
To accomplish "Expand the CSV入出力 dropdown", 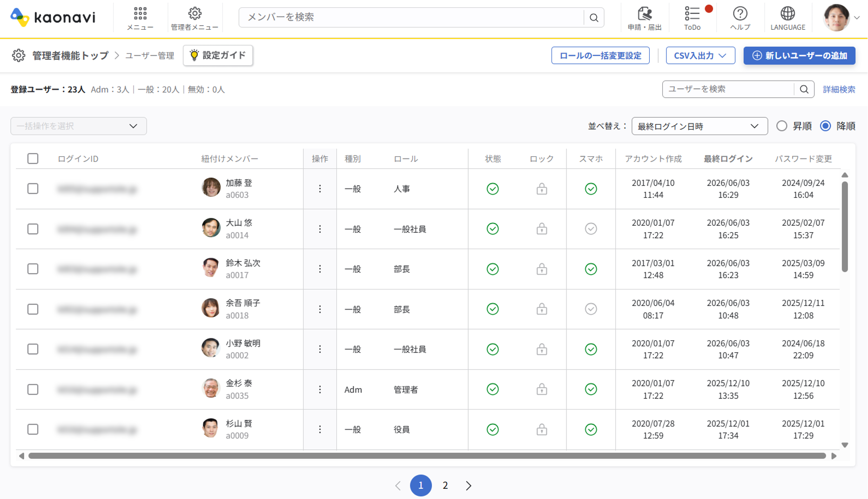I will 700,55.
